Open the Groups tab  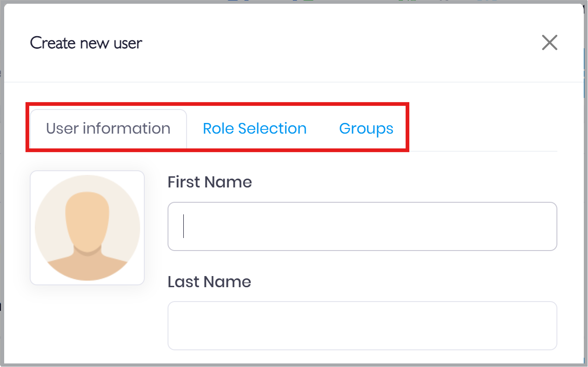[x=366, y=129]
